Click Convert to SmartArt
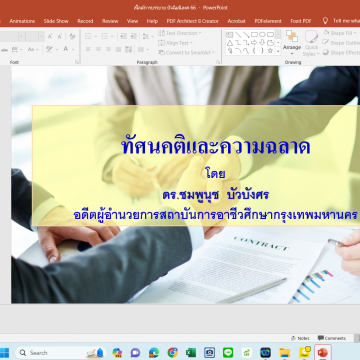This screenshot has height=360, width=360. (x=187, y=52)
